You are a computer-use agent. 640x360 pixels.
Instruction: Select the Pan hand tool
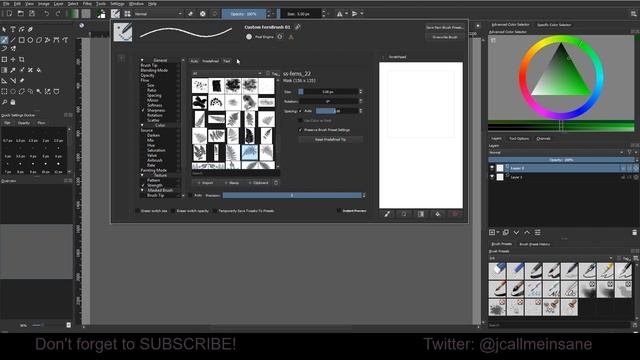tap(13, 102)
